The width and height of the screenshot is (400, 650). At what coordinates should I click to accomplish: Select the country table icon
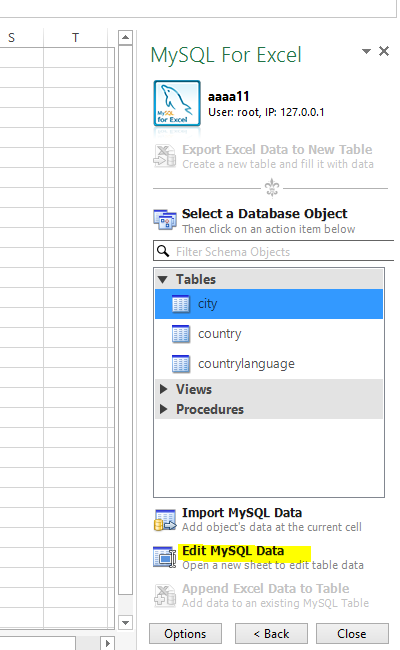click(181, 334)
